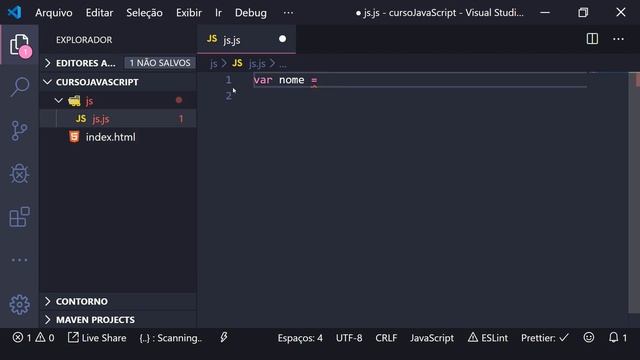Click the lightning bolt status icon
The height and width of the screenshot is (360, 640).
(x=224, y=337)
